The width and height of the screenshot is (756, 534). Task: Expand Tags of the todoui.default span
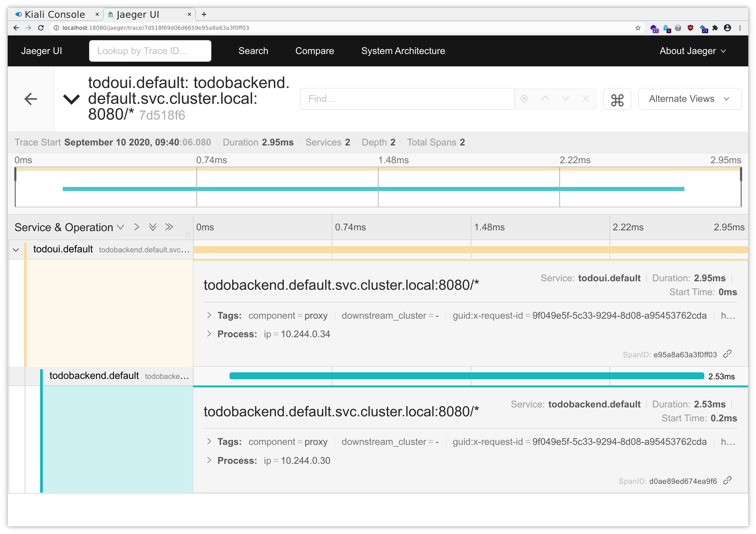pyautogui.click(x=209, y=315)
